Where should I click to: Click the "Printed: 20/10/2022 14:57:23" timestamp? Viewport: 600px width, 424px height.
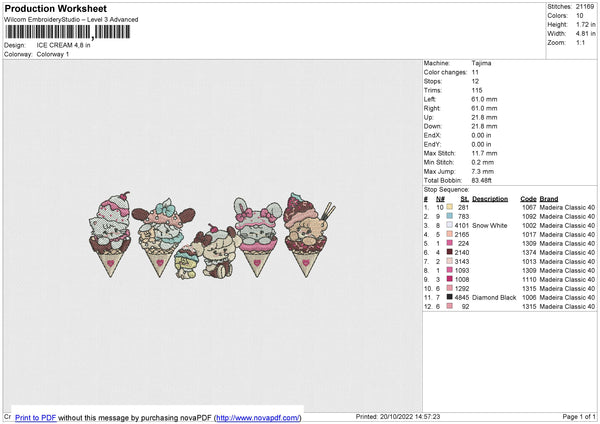[x=398, y=416]
